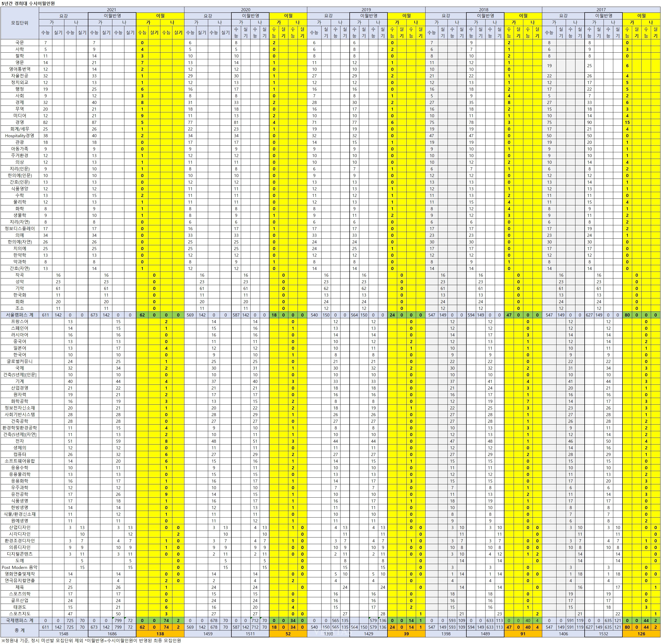Select the '글로벌커뮤니' row label

20,361
